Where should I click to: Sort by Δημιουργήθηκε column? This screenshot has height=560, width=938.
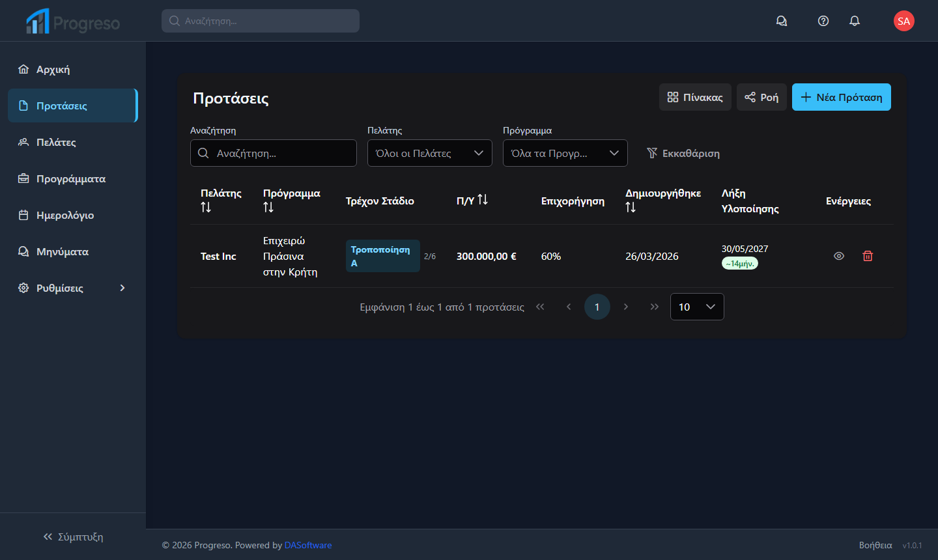[x=631, y=207]
